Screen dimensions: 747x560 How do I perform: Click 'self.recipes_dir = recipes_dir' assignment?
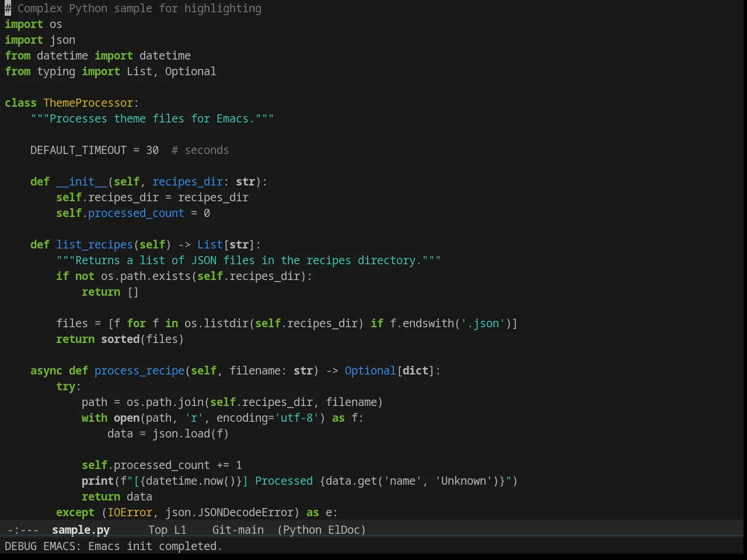point(152,197)
